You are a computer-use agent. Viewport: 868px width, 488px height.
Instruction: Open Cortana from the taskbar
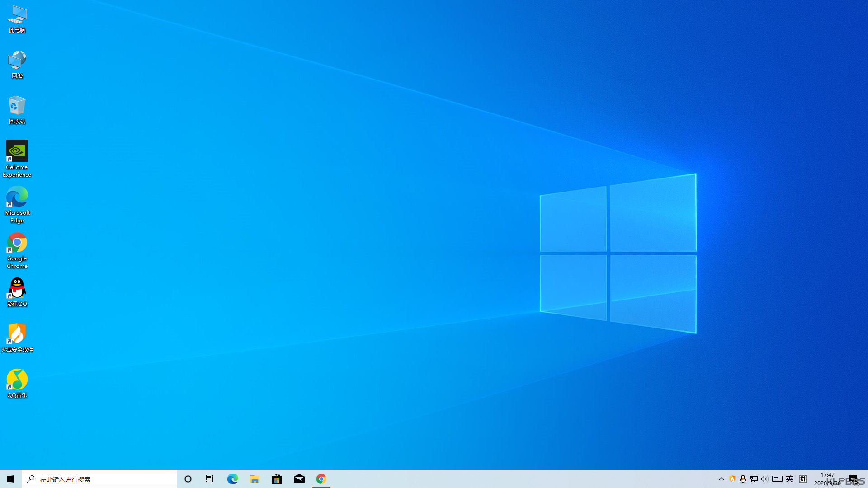188,479
